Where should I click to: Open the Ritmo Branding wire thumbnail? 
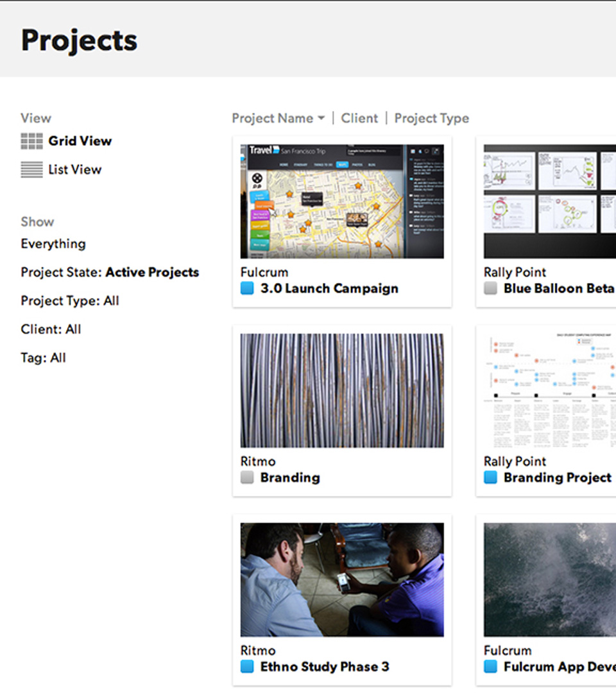(x=342, y=391)
